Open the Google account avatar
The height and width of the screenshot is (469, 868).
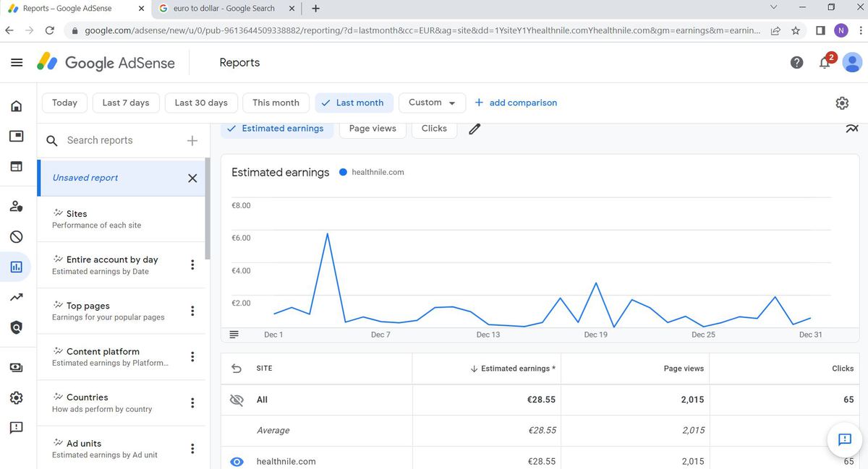tap(854, 62)
